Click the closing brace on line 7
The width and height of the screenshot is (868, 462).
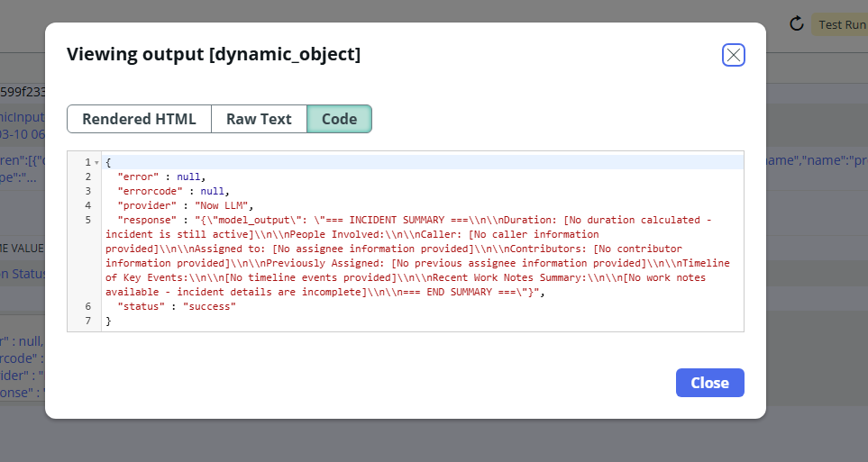click(108, 321)
